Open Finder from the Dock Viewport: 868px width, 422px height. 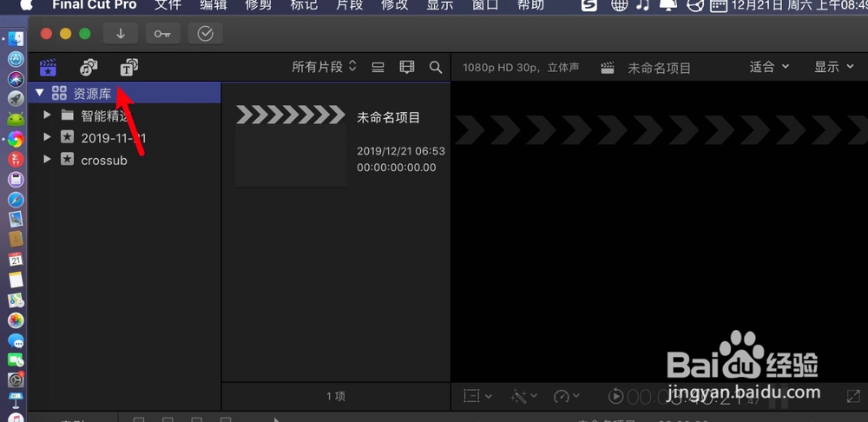pos(16,39)
